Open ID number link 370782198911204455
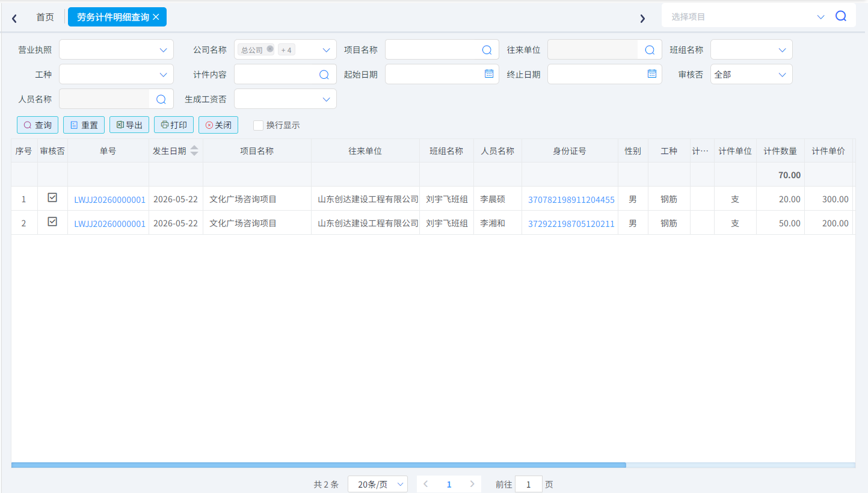This screenshot has height=493, width=868. point(571,200)
